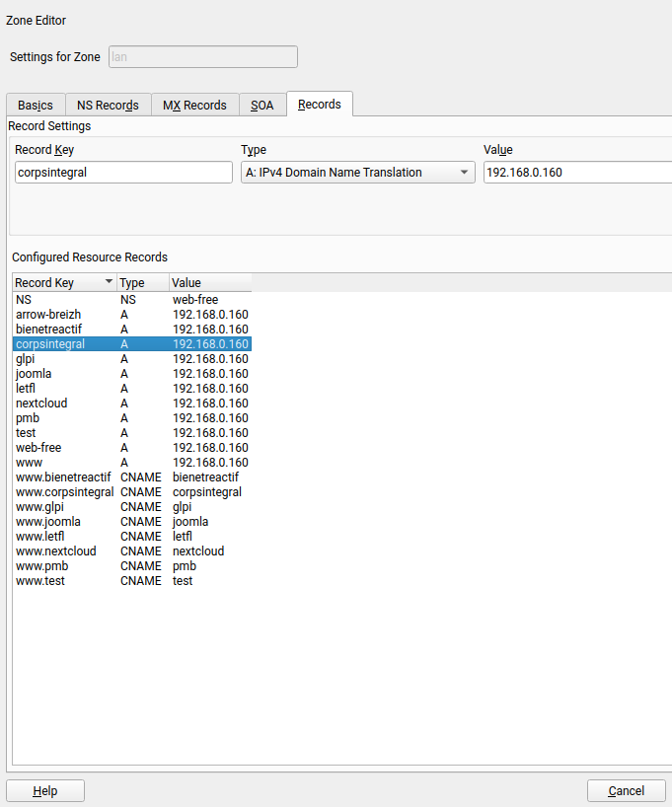Select the test A record
The image size is (672, 807).
click(x=132, y=433)
